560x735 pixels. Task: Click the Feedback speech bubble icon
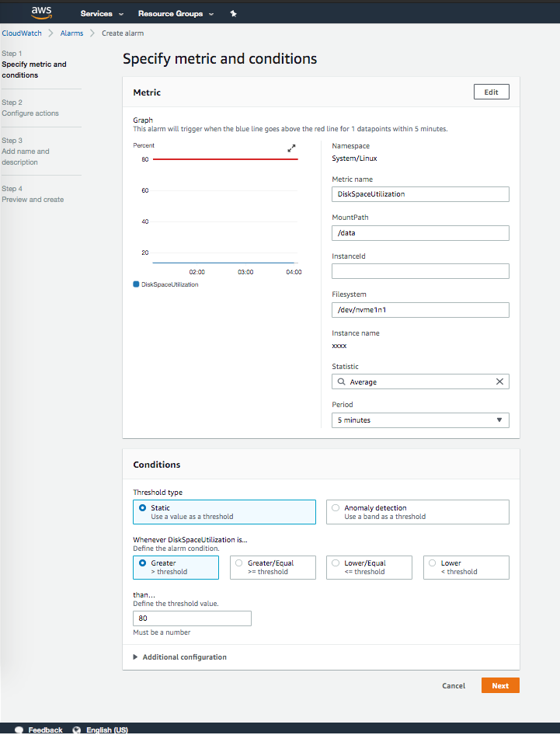click(19, 730)
